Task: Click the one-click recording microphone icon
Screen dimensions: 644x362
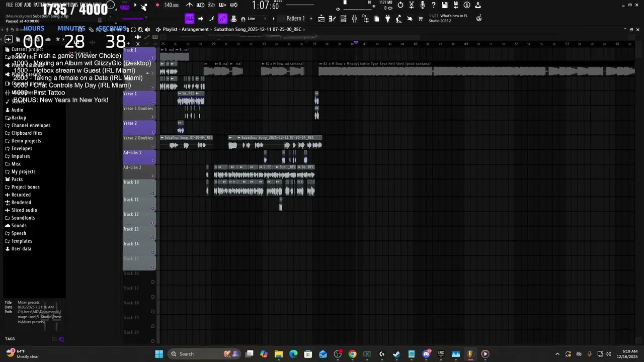Action: tap(423, 5)
